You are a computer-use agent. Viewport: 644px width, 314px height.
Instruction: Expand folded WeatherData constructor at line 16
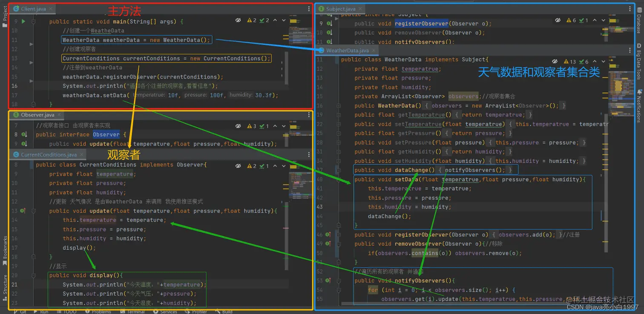pyautogui.click(x=339, y=106)
